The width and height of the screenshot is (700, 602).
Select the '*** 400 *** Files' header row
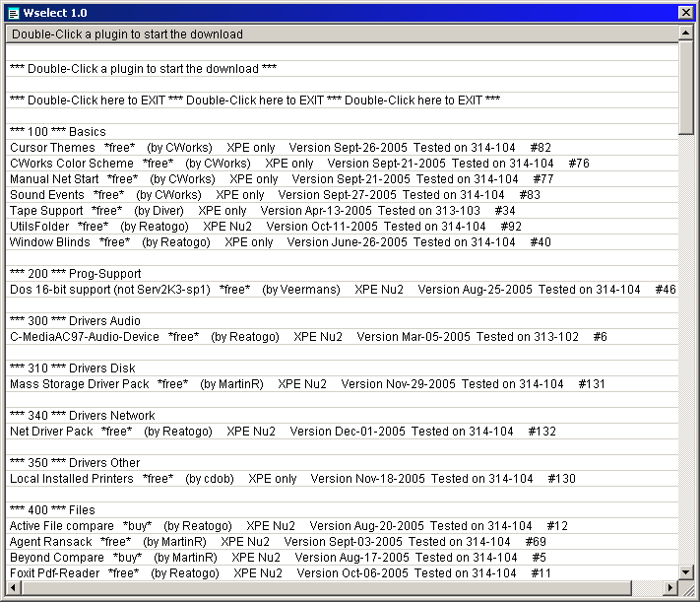342,510
